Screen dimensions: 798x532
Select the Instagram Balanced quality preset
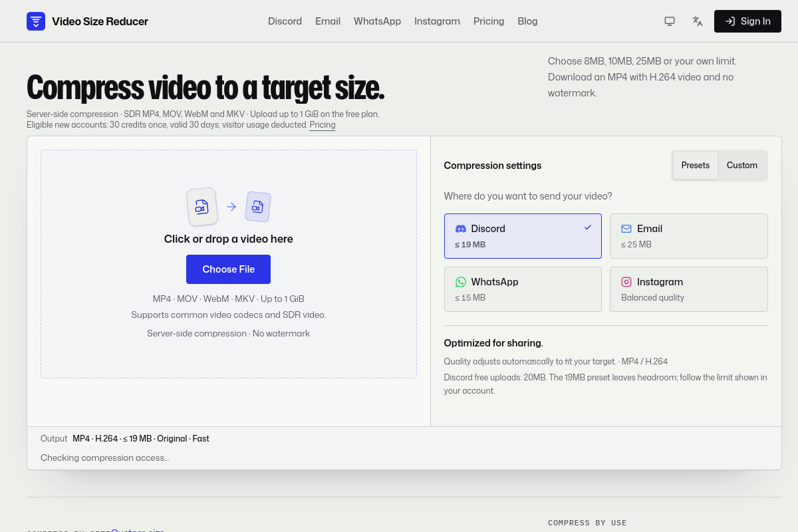tap(689, 289)
